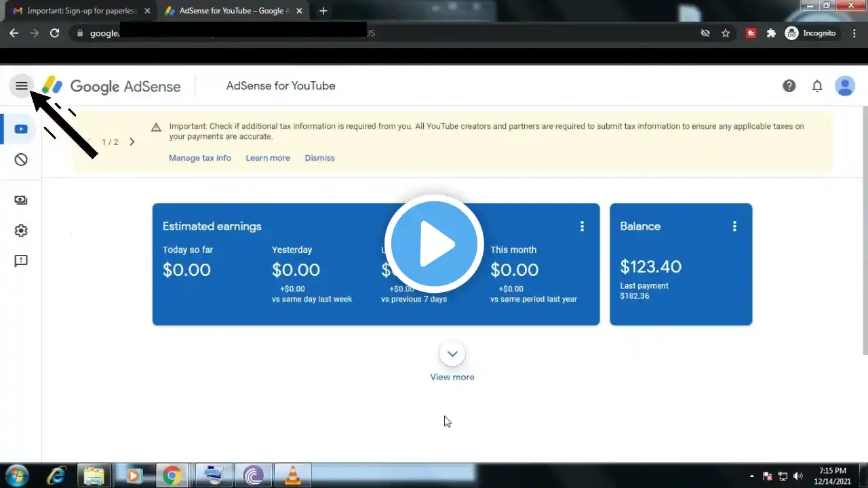Close the AdSense for YouTube tab
The image size is (868, 488).
[298, 11]
